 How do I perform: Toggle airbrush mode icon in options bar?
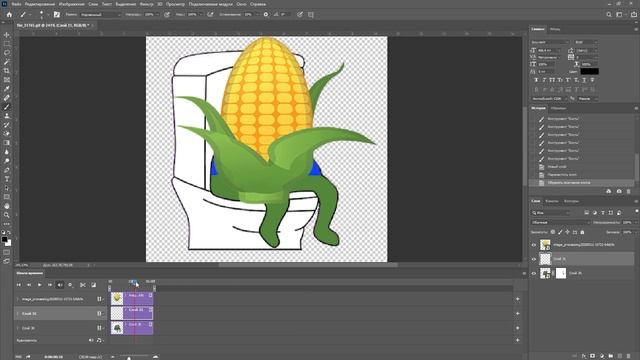pos(210,14)
